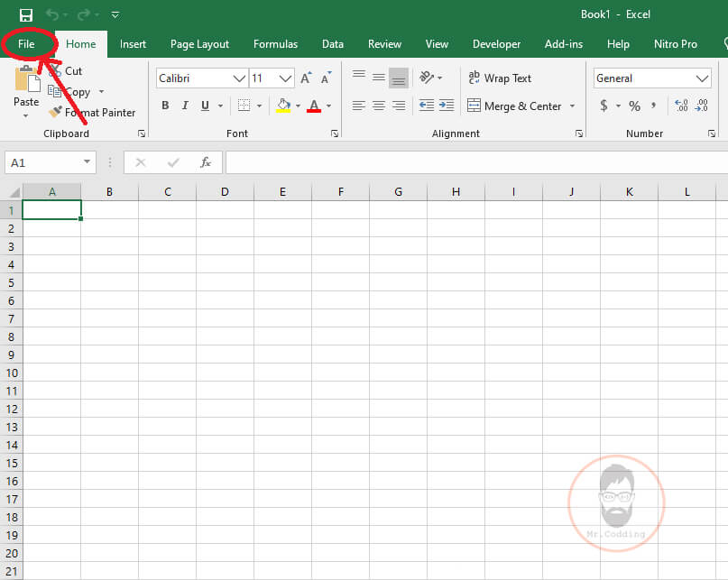Open the File tab
Screen dimensions: 728x580
pyautogui.click(x=26, y=44)
